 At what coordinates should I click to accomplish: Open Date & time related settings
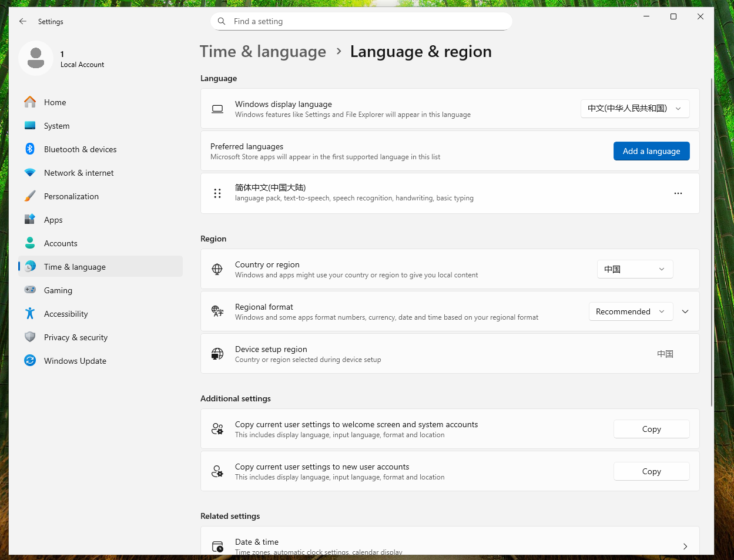pos(450,542)
